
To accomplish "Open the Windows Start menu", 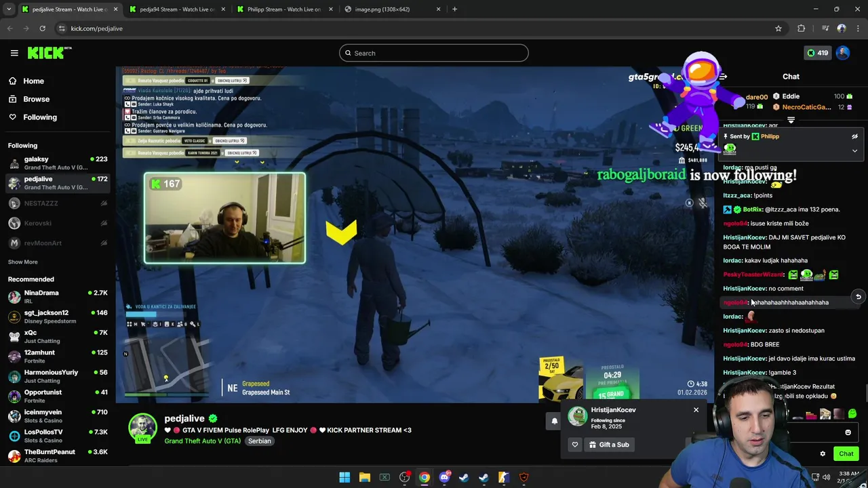I will [x=344, y=477].
